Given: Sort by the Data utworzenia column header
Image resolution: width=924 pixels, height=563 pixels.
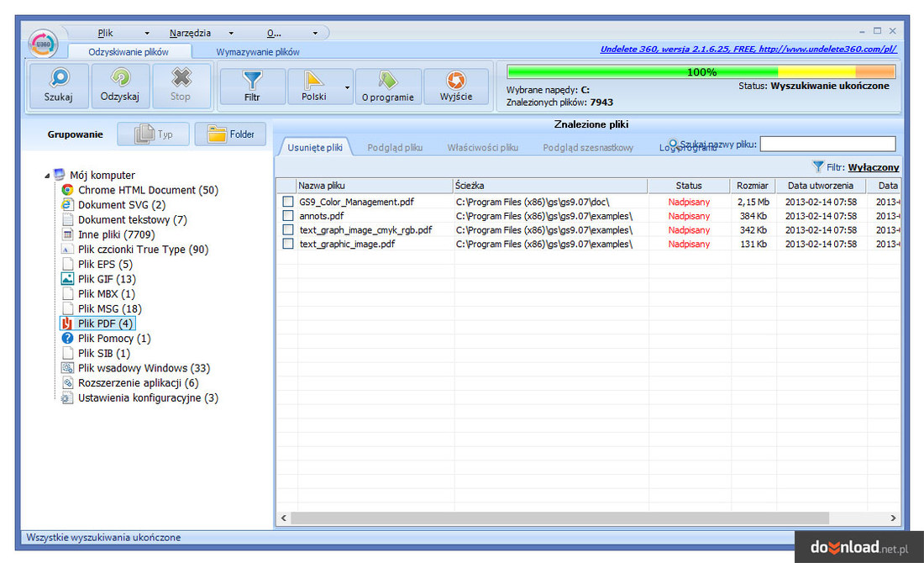Looking at the screenshot, I should [821, 186].
